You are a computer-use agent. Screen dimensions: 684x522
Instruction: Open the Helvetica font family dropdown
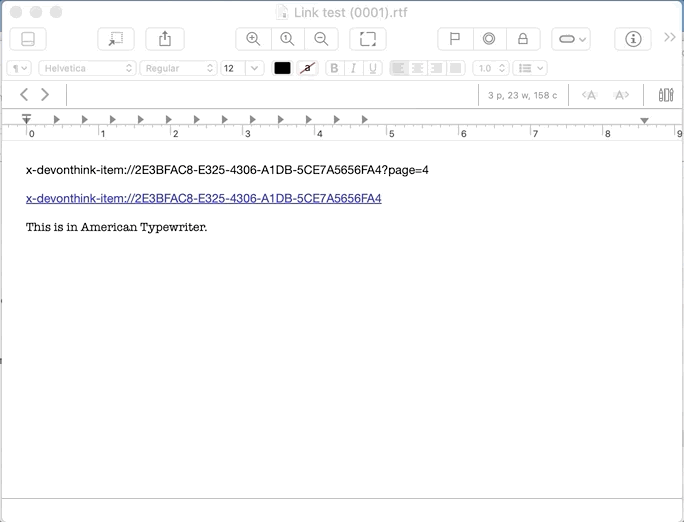click(87, 68)
